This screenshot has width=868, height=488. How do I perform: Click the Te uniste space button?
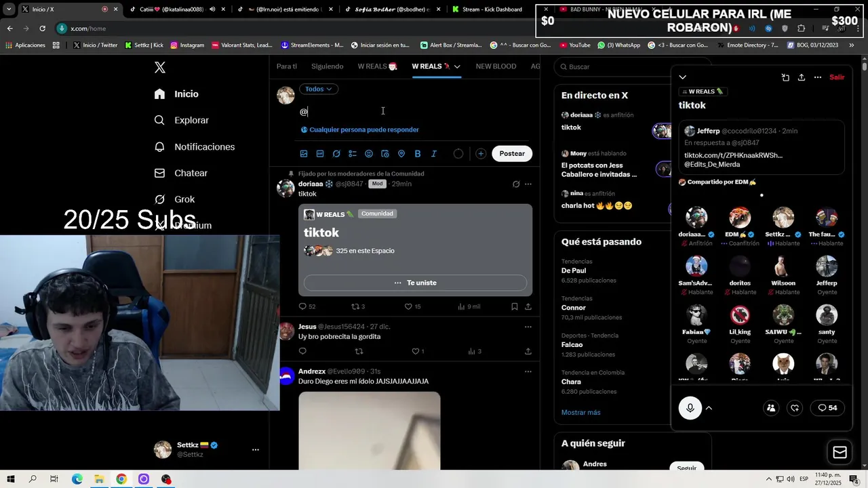(415, 283)
